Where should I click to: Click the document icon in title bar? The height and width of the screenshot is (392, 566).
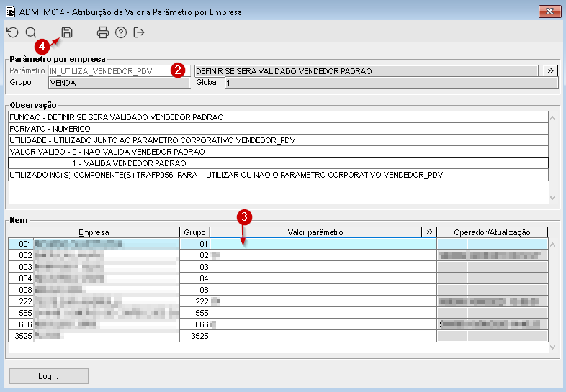click(11, 12)
